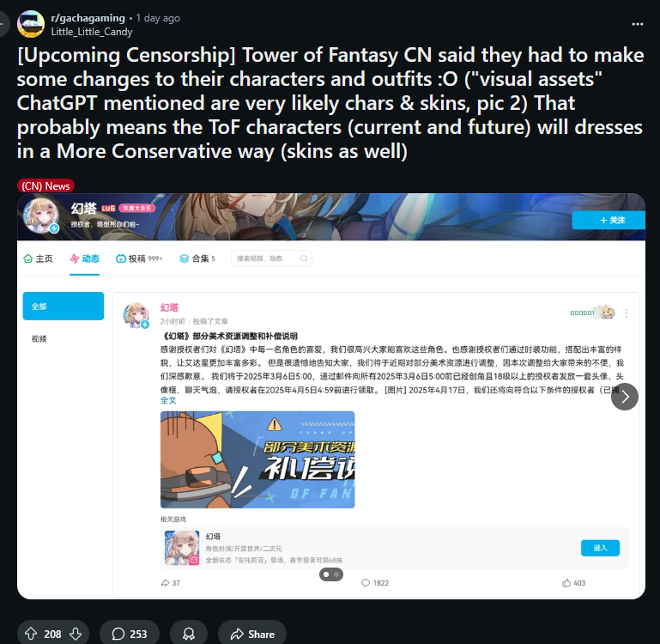Upvote the Tower of Fantasy post
This screenshot has width=660, height=644.
coord(31,634)
